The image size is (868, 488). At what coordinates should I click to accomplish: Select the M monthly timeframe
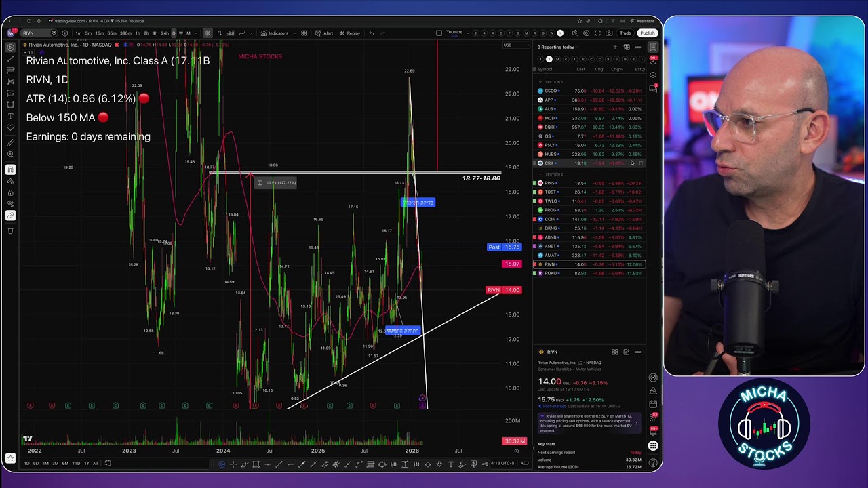pos(188,33)
